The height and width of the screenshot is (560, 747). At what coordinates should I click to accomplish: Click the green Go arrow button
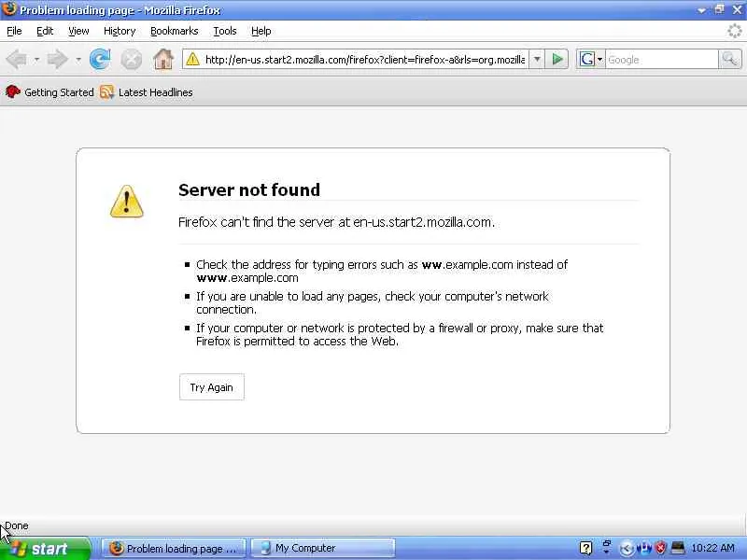[557, 60]
